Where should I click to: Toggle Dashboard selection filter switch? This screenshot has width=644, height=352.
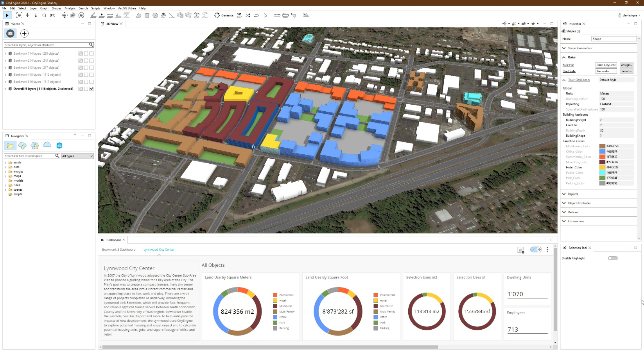[536, 250]
